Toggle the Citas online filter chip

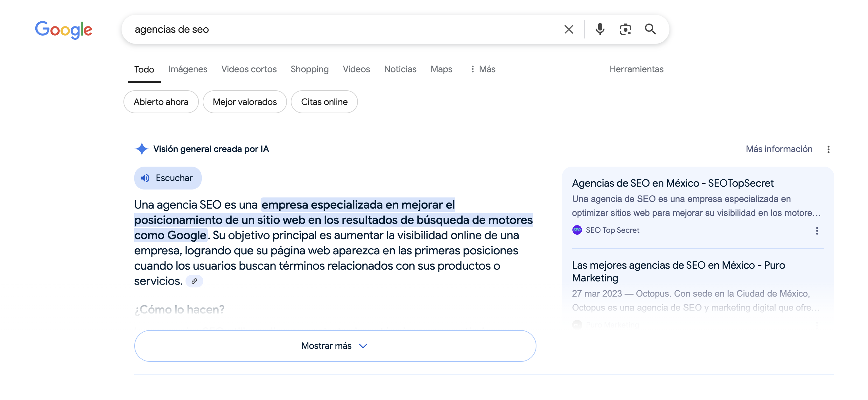(324, 102)
